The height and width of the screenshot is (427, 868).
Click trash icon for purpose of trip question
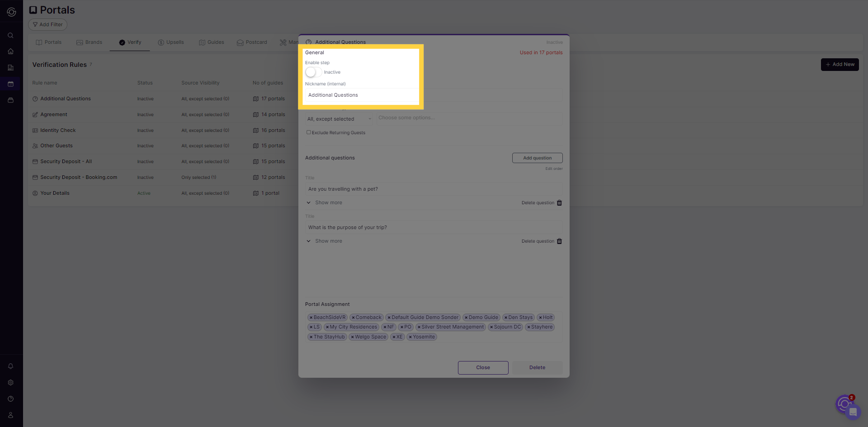559,241
